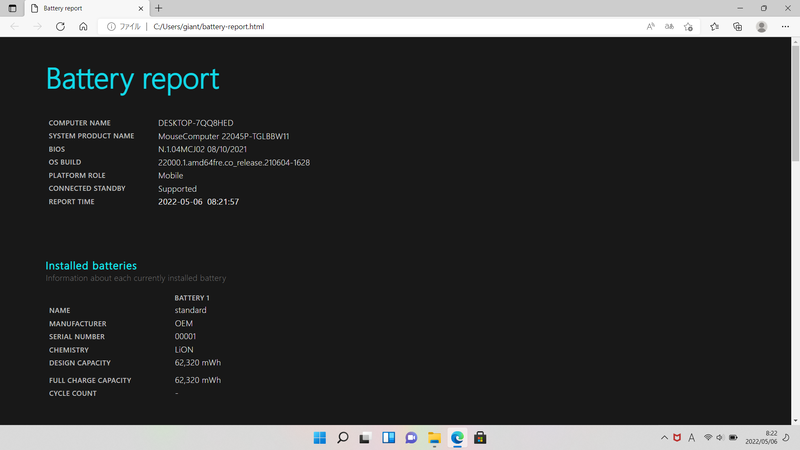This screenshot has height=450, width=800.
Task: Select manufacturer value OEM
Action: pyautogui.click(x=184, y=323)
